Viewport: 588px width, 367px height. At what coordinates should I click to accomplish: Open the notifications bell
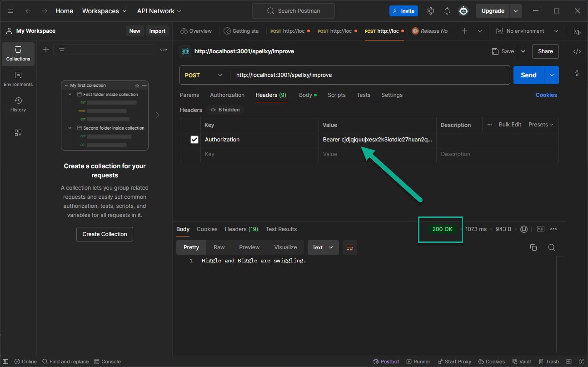(x=447, y=11)
